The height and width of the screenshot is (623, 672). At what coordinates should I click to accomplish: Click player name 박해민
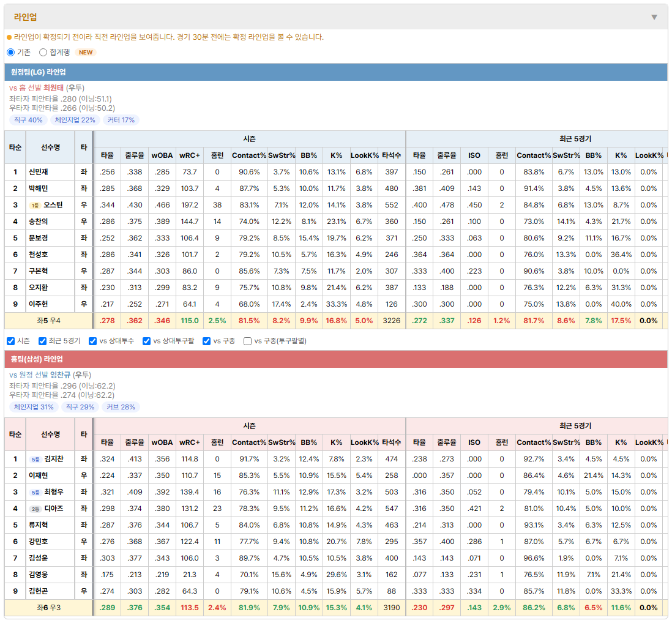(x=38, y=188)
